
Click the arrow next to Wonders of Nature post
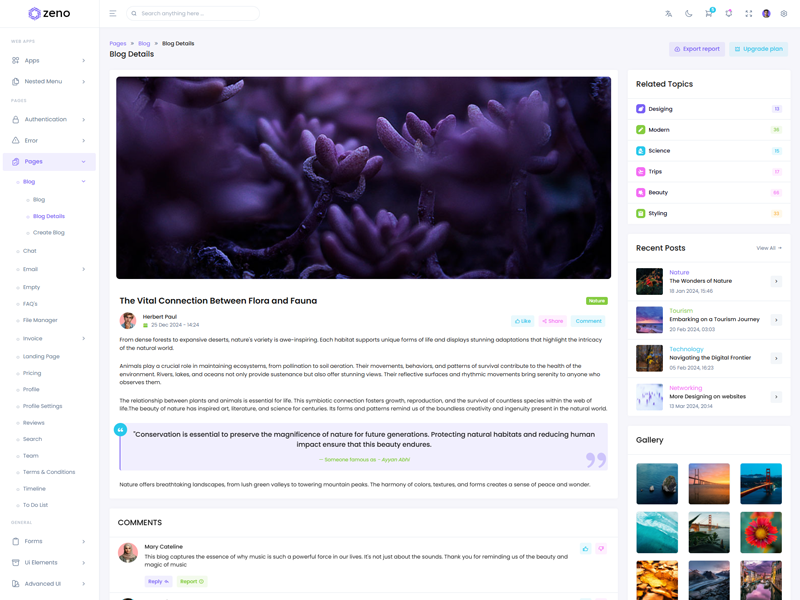coord(776,281)
